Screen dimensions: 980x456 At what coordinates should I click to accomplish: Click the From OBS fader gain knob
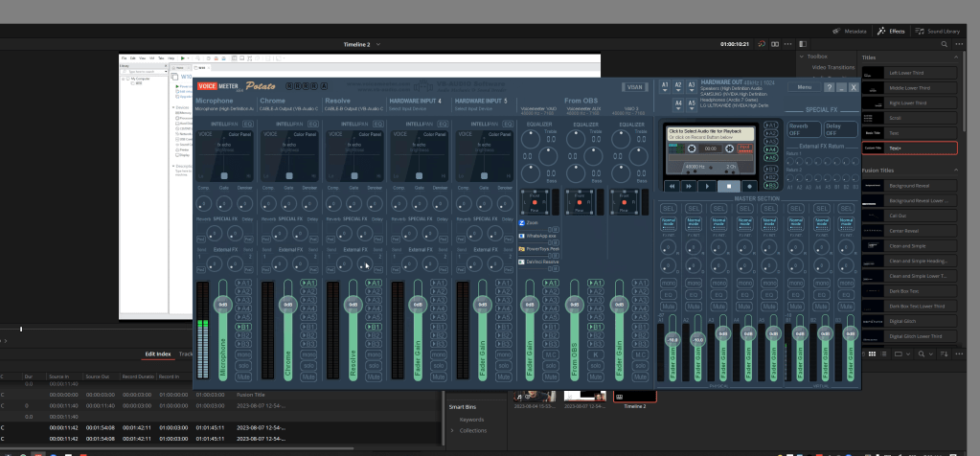575,305
